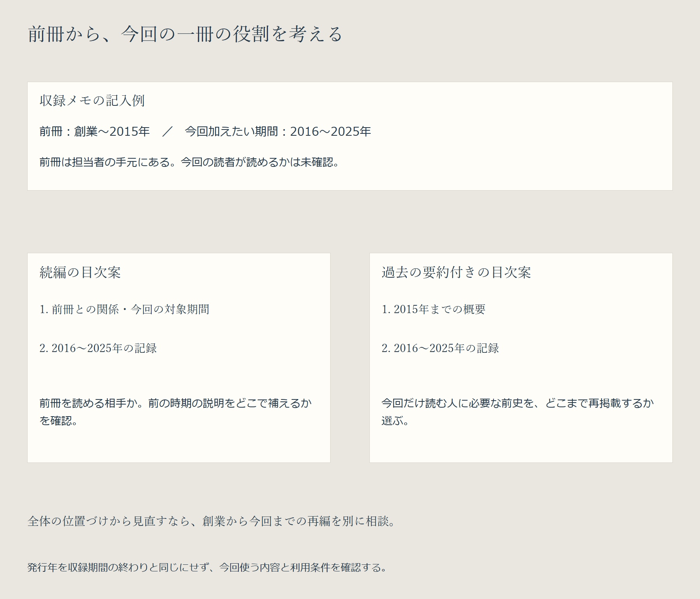This screenshot has height=599, width=700.
Task: Select the card heading 過去の要約付きの目次案
Action: tap(456, 272)
